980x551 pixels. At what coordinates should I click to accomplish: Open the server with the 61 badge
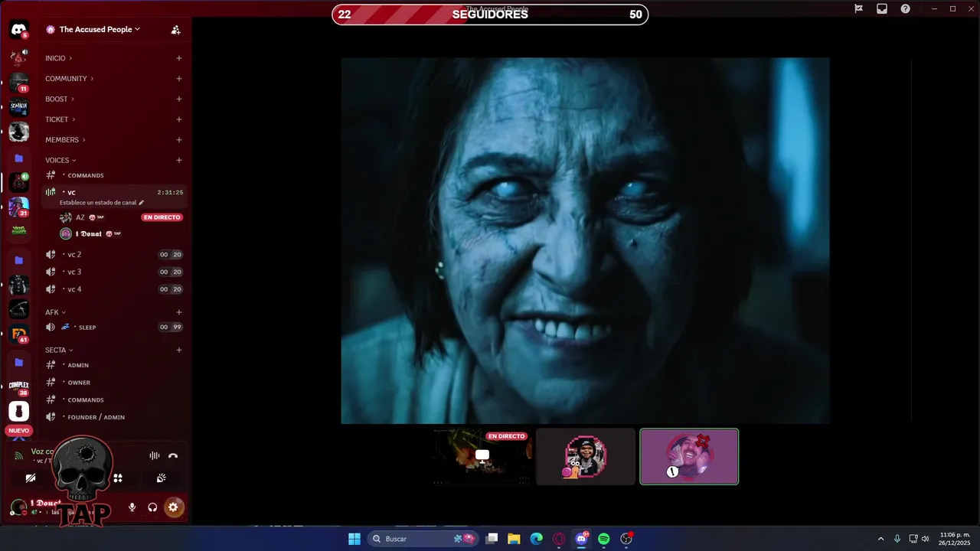pos(18,334)
